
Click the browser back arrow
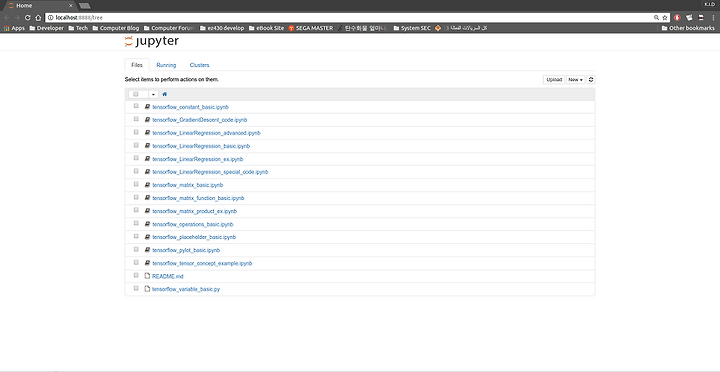pos(6,17)
